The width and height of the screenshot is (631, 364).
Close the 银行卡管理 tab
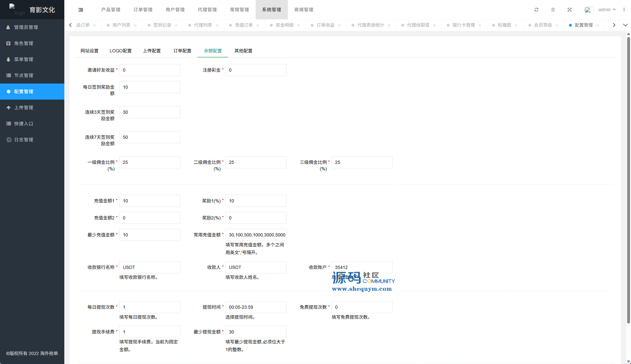(x=480, y=25)
